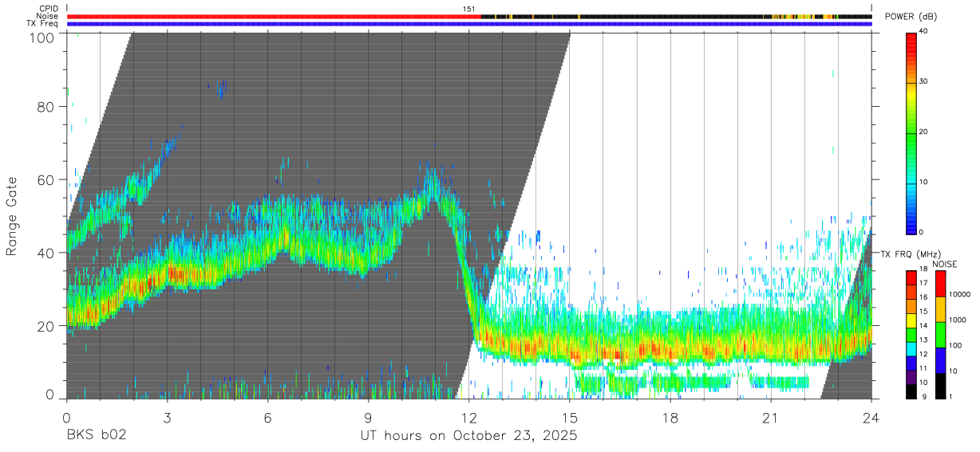Click y-axis tick label 100

click(41, 37)
